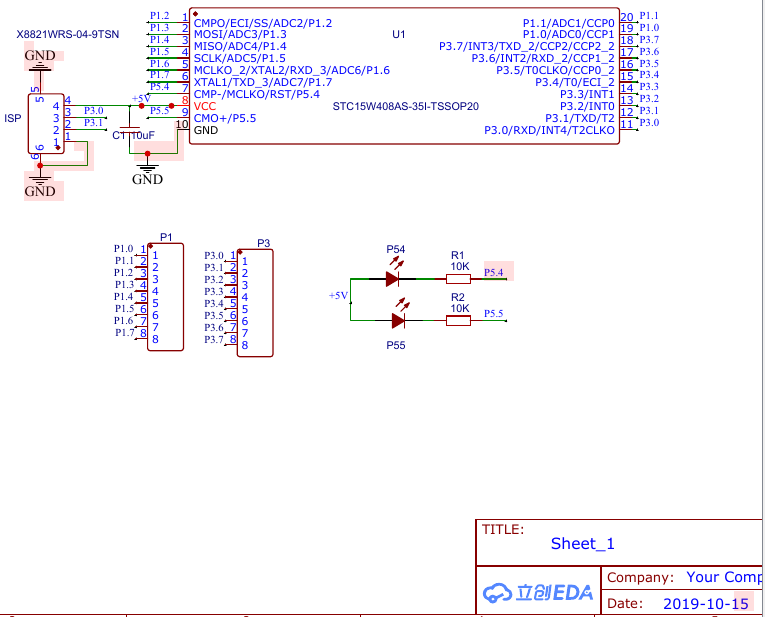Click the P3.0 net label at ISP
The image size is (765, 617).
pyautogui.click(x=94, y=111)
